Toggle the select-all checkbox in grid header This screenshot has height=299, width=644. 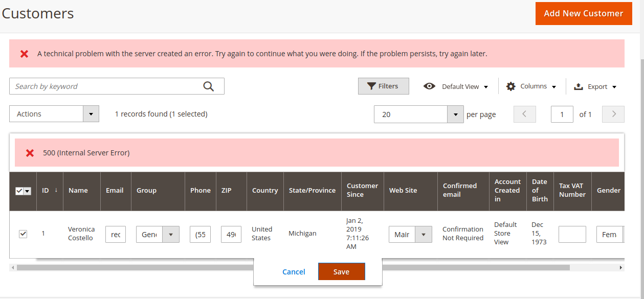coord(19,190)
